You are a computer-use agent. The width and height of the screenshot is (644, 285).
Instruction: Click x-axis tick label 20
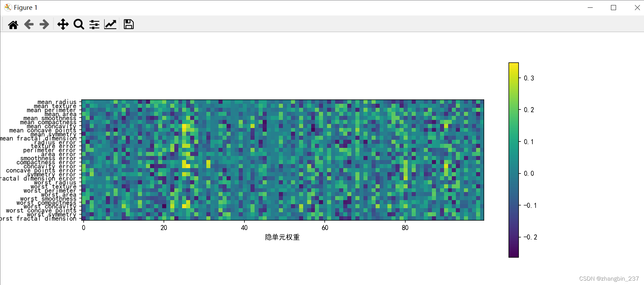(x=164, y=228)
